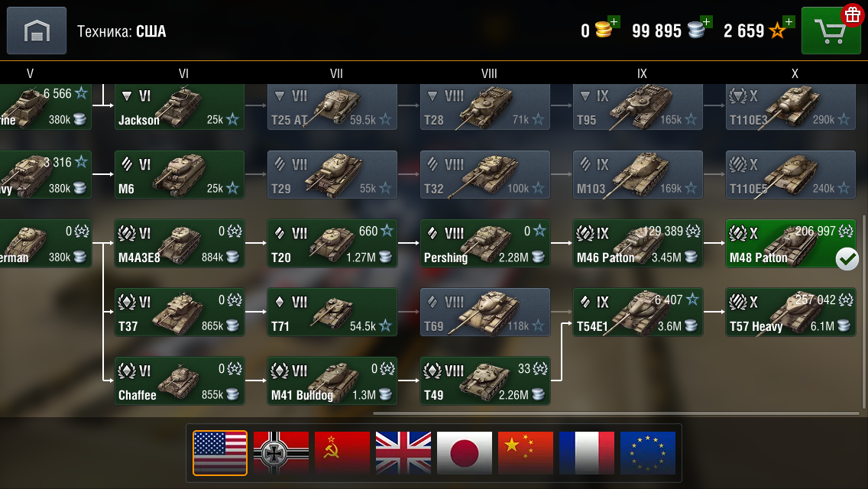Toggle the M48 Patton selected checkmark
Image resolution: width=868 pixels, height=489 pixels.
pyautogui.click(x=847, y=258)
